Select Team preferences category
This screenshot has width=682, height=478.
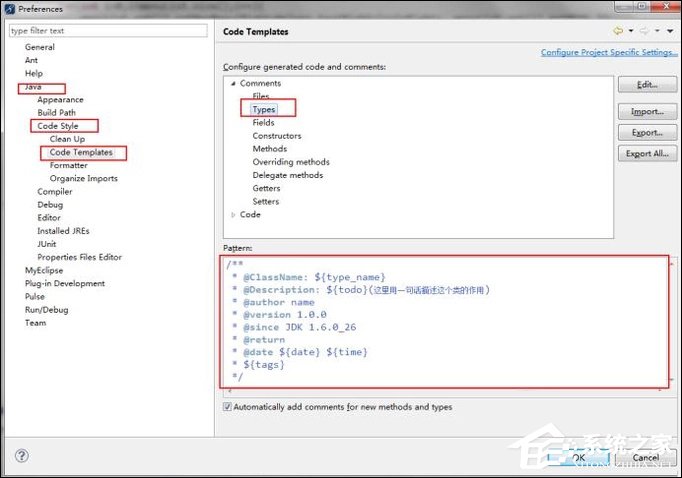click(35, 323)
